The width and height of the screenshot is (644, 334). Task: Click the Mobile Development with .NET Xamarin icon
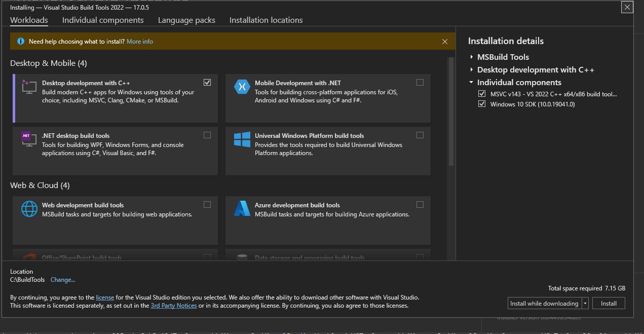click(242, 86)
